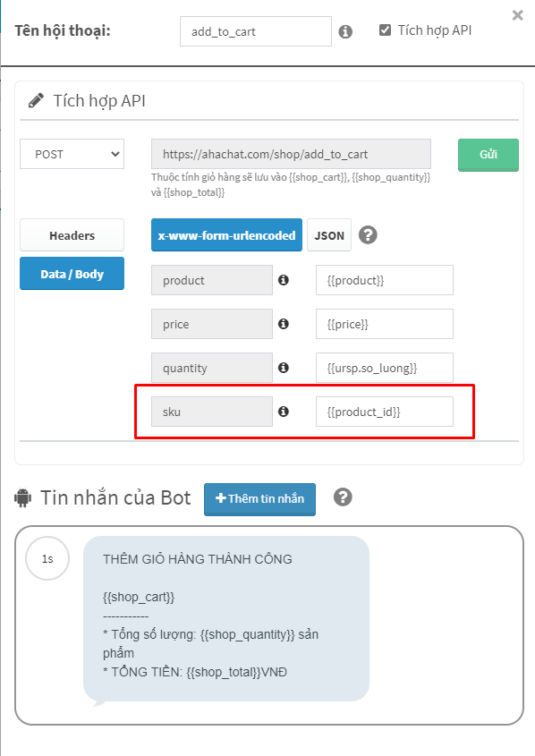Click the Android robot icon near Tin nhắn của Bot
This screenshot has height=756, width=535.
(22, 497)
